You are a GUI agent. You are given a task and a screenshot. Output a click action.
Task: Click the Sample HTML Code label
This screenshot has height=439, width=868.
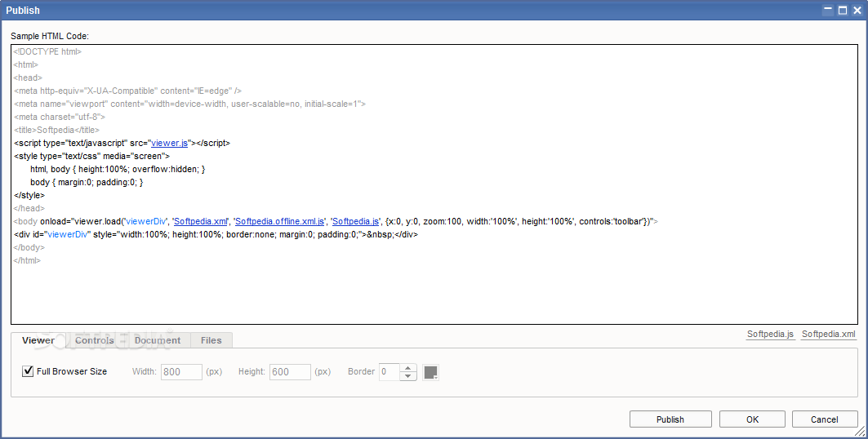click(50, 37)
